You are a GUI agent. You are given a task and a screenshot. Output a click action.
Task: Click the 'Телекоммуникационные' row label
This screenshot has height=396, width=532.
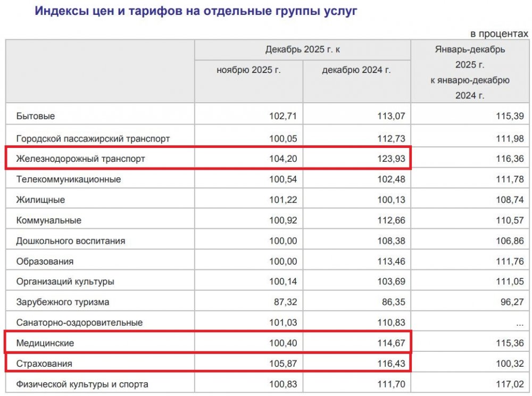tap(69, 179)
